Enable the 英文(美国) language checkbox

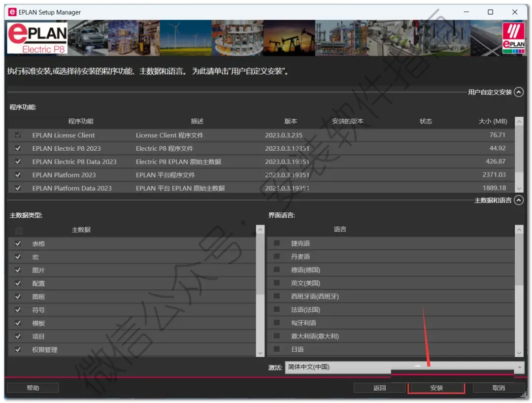click(277, 283)
